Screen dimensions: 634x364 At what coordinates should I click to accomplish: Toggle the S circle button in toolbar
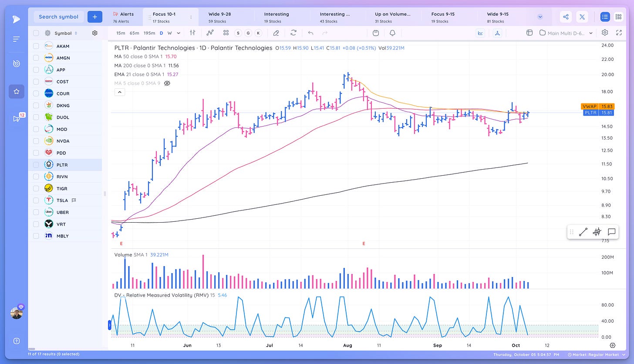238,33
